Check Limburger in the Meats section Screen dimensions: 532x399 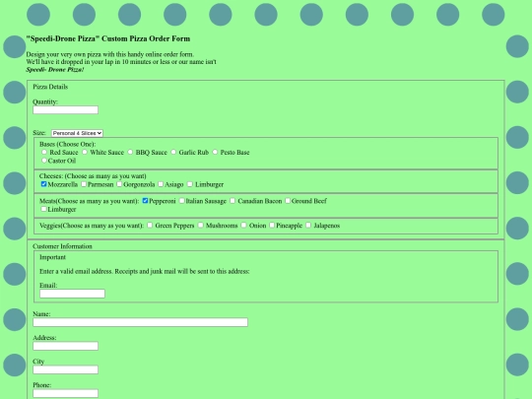click(43, 209)
